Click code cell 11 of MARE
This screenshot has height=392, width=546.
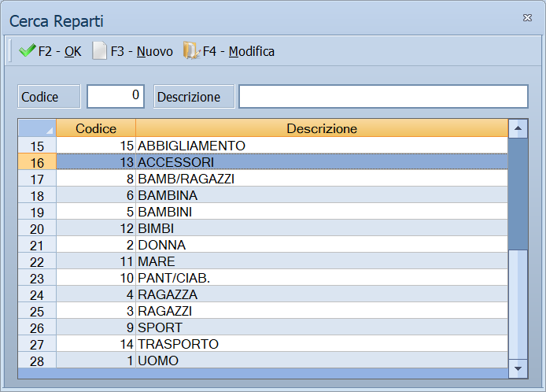point(96,261)
